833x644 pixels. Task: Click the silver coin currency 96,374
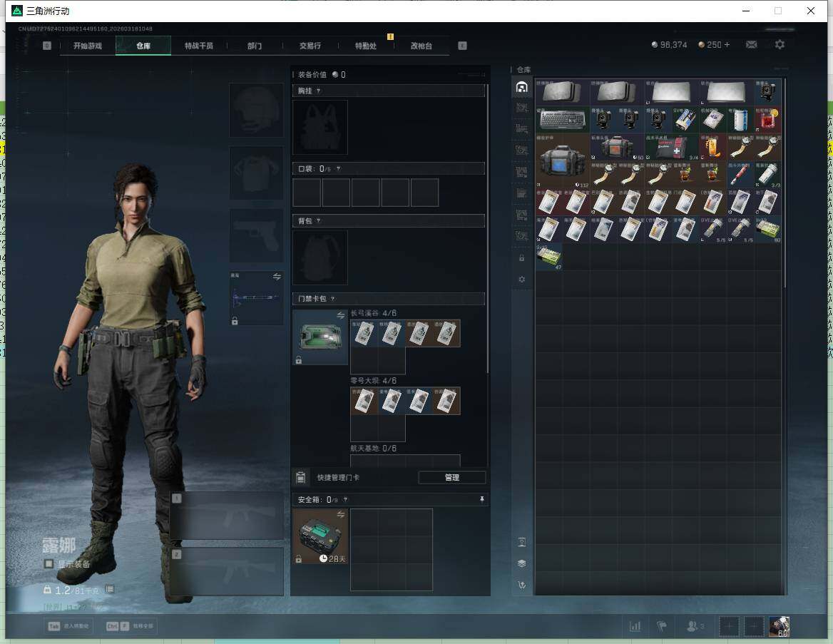coord(670,45)
